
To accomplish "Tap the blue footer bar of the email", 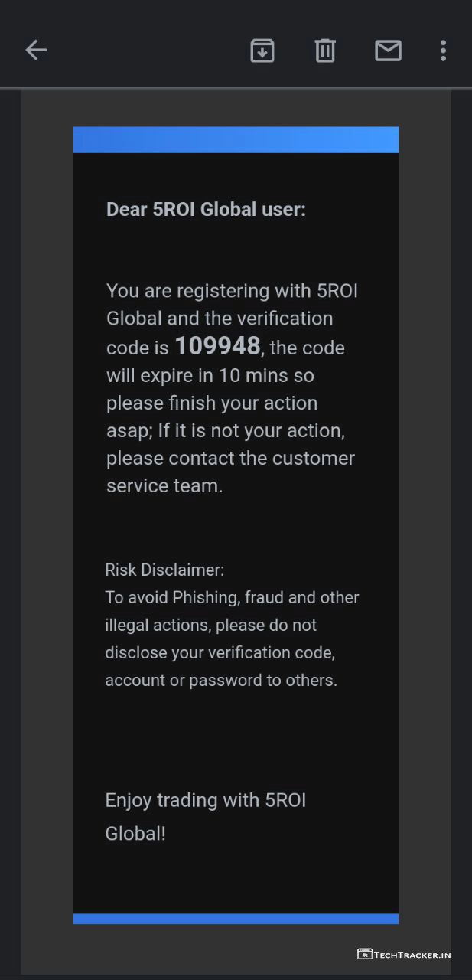I will coord(236,918).
